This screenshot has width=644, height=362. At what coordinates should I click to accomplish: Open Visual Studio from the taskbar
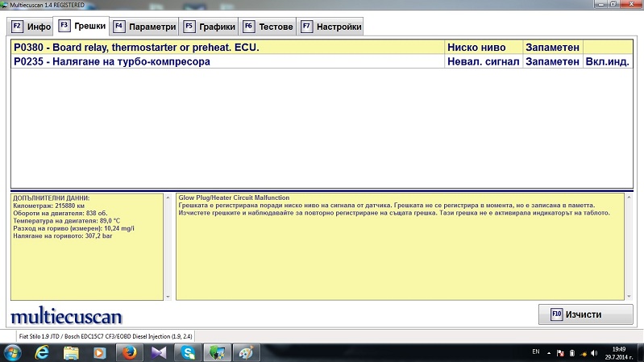point(158,352)
